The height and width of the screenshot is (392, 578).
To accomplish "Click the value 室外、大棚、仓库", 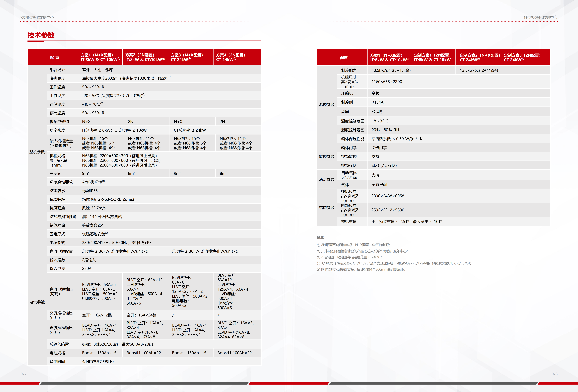I will click(x=98, y=70).
